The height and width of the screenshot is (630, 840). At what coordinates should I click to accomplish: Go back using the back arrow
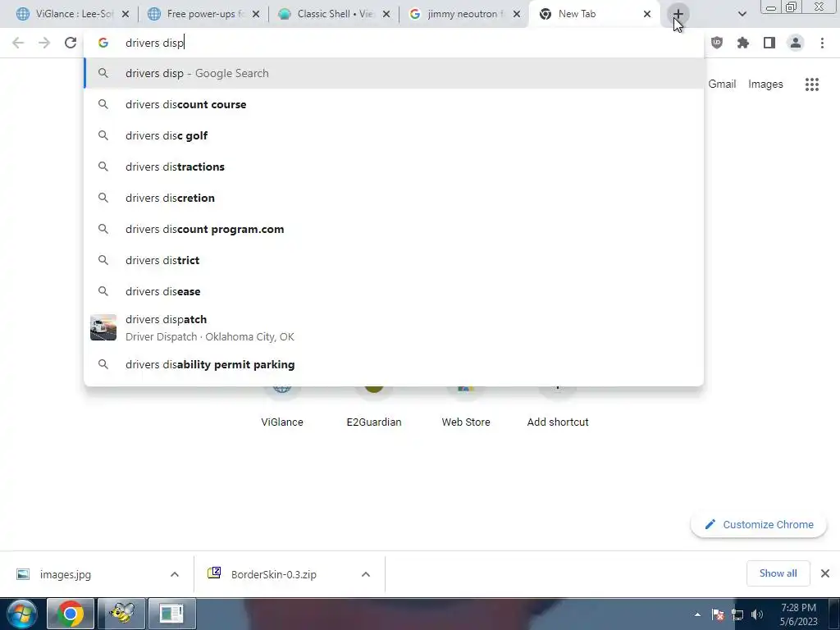coord(18,43)
